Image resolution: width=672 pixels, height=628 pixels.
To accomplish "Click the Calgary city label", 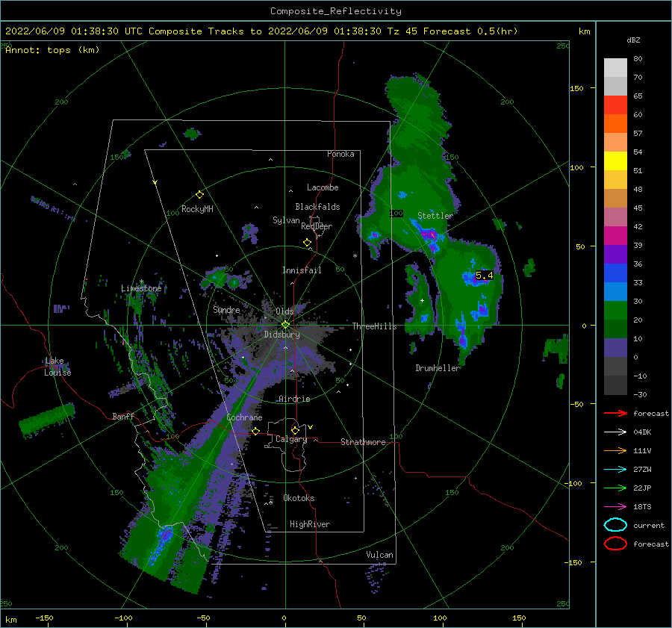I will (291, 439).
